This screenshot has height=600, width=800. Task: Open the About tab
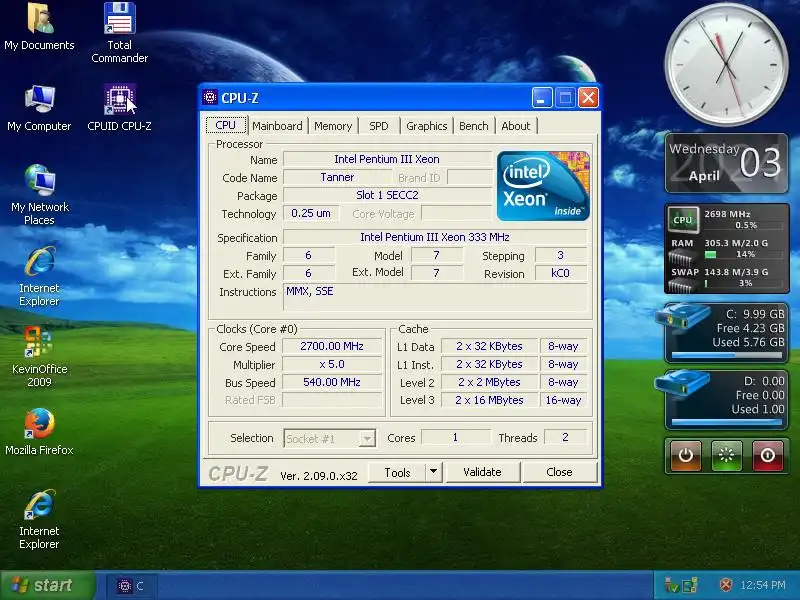pyautogui.click(x=516, y=126)
